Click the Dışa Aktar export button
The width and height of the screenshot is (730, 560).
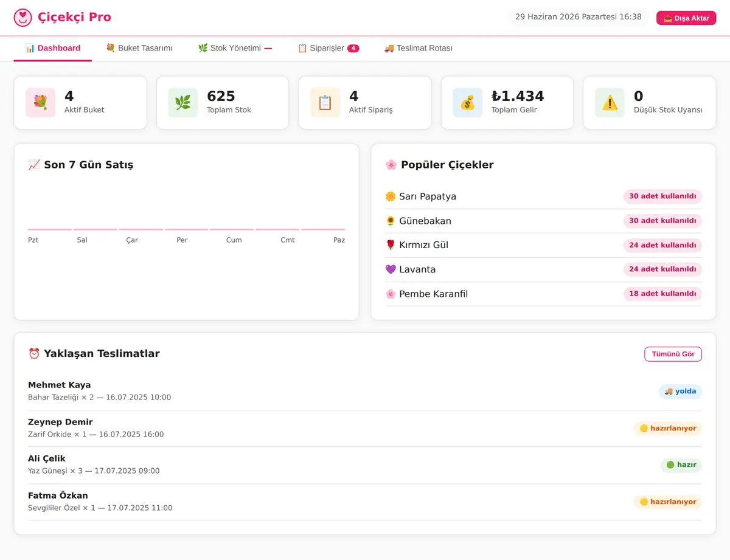[x=686, y=18]
